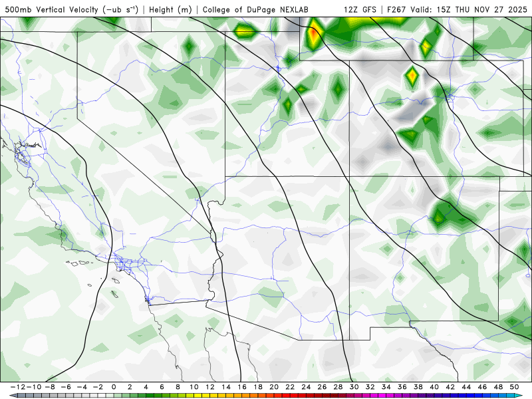Image resolution: width=532 pixels, height=399 pixels.
Task: Click the '32' value on the color scale
Action: point(370,387)
